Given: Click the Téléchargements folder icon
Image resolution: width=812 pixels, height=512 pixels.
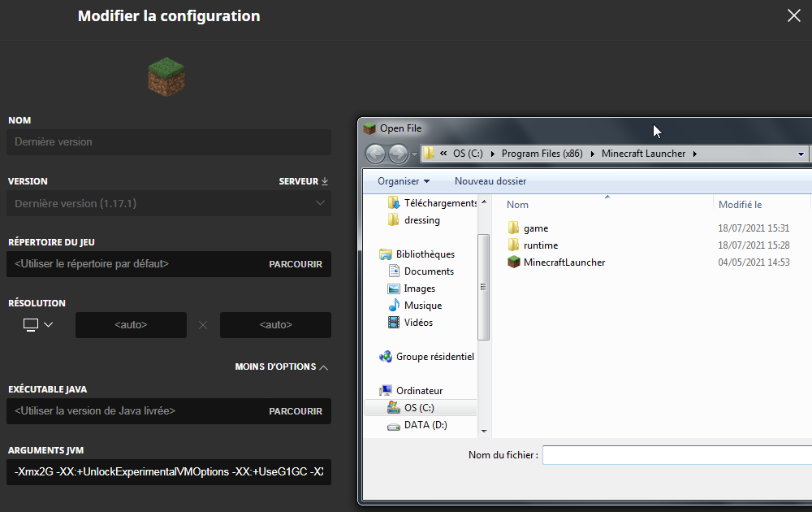Looking at the screenshot, I should [x=394, y=202].
